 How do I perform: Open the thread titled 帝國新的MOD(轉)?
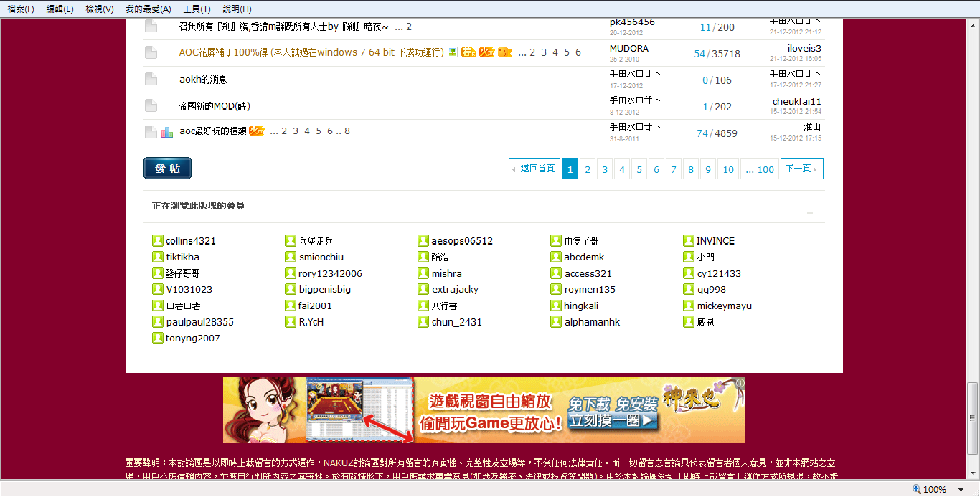[213, 106]
